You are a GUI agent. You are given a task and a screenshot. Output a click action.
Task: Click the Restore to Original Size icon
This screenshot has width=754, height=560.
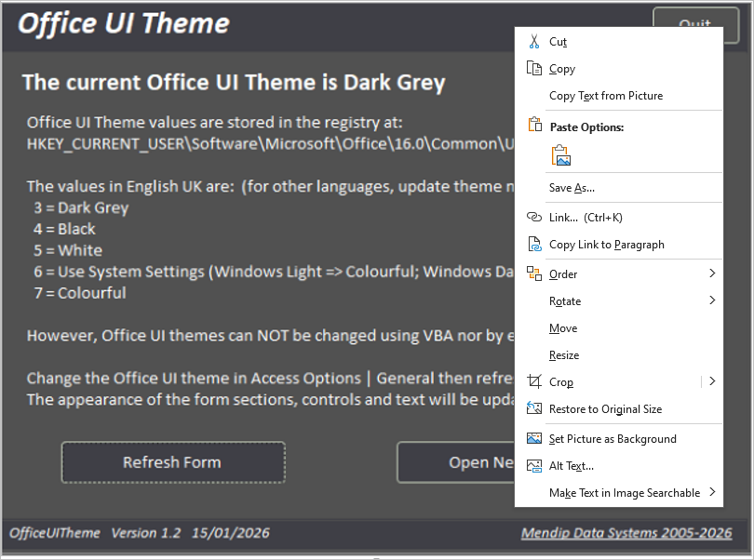(533, 408)
